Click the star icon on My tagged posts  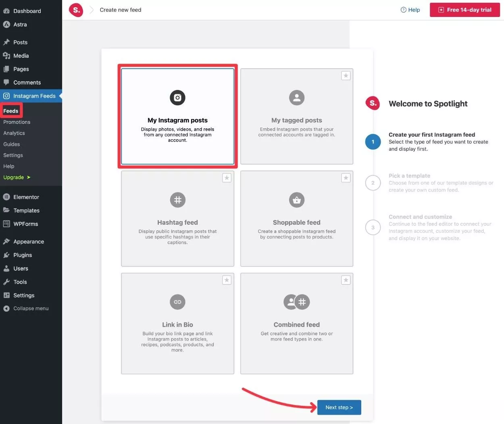pos(346,75)
